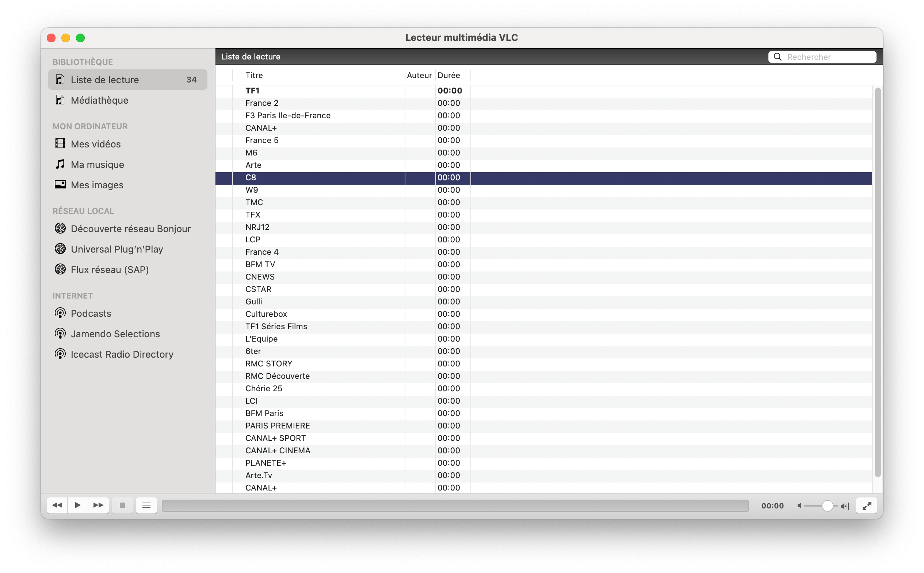924x573 pixels.
Task: Select the PARIS PREMIERE entry
Action: click(x=544, y=426)
